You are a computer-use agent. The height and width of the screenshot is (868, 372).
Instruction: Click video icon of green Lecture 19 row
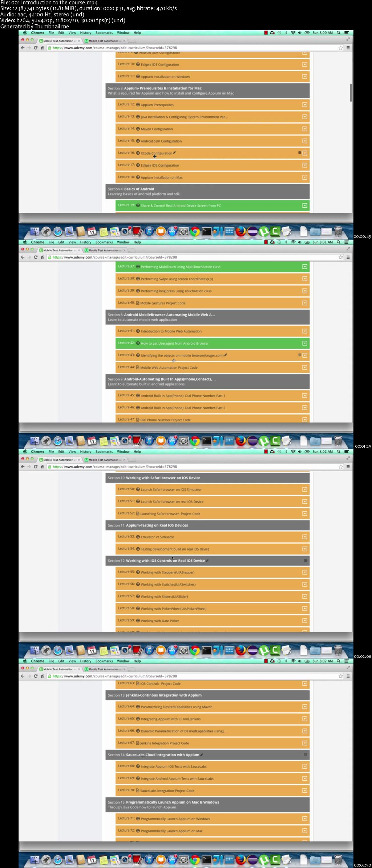pyautogui.click(x=138, y=205)
